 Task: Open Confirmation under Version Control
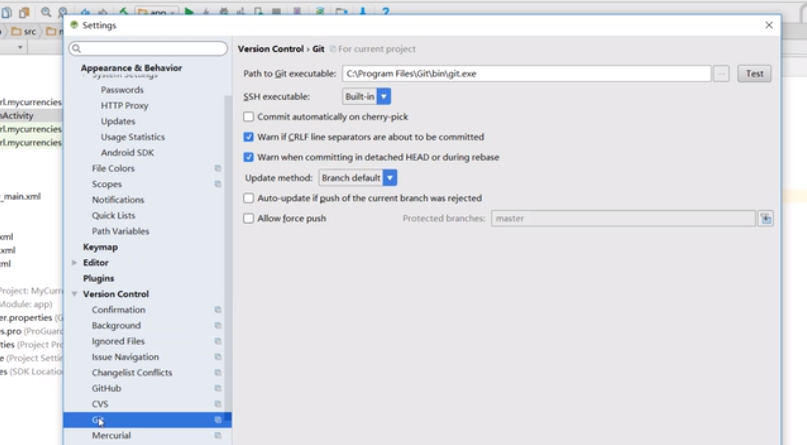[x=118, y=310]
